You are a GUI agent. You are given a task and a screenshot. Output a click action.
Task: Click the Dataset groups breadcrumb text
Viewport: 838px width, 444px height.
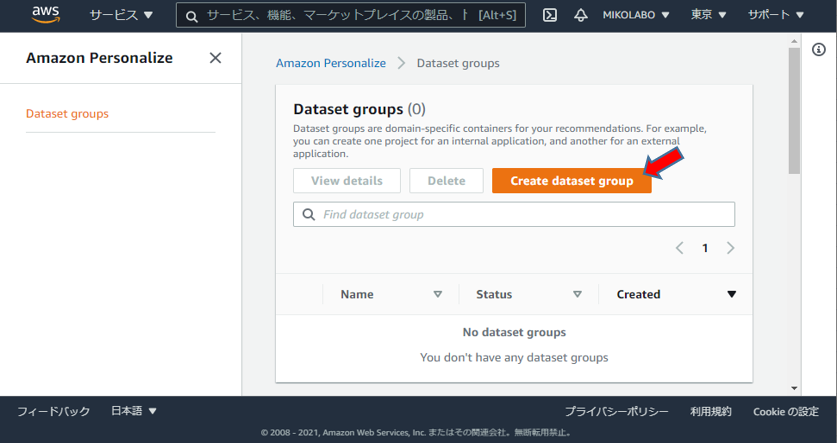(x=458, y=63)
